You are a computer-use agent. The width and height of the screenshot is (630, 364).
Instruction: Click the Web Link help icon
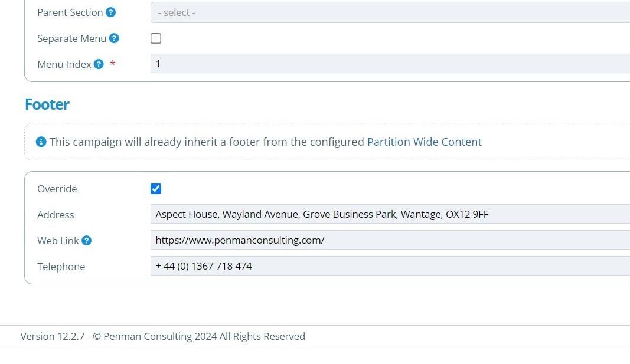pos(86,241)
